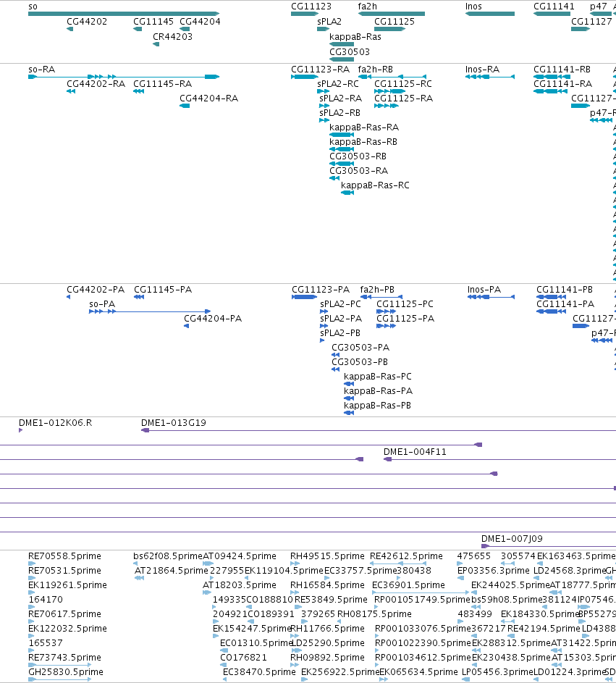
Task: Click the RH49515.5prime EST label
Action: pyautogui.click(x=327, y=556)
